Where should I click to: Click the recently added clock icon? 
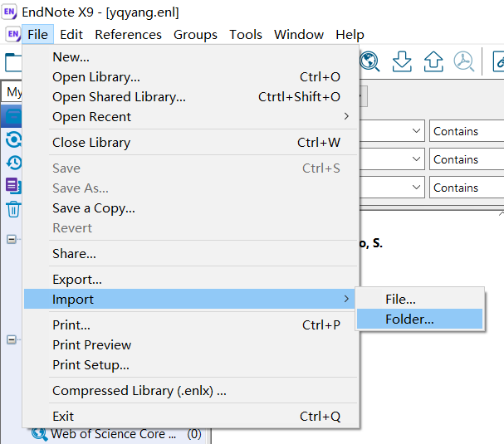pyautogui.click(x=14, y=163)
